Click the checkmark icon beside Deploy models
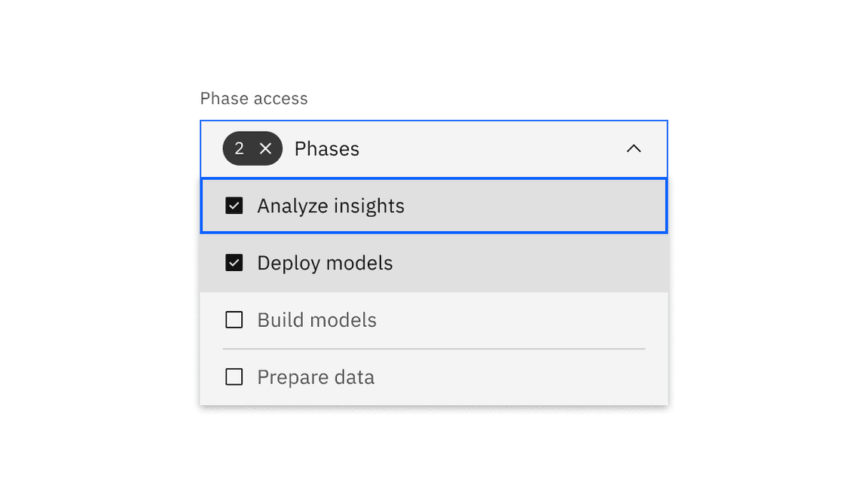This screenshot has width=868, height=488. (234, 263)
